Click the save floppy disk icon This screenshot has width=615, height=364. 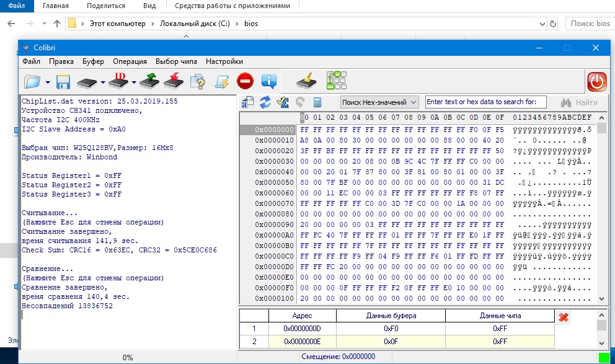(63, 81)
